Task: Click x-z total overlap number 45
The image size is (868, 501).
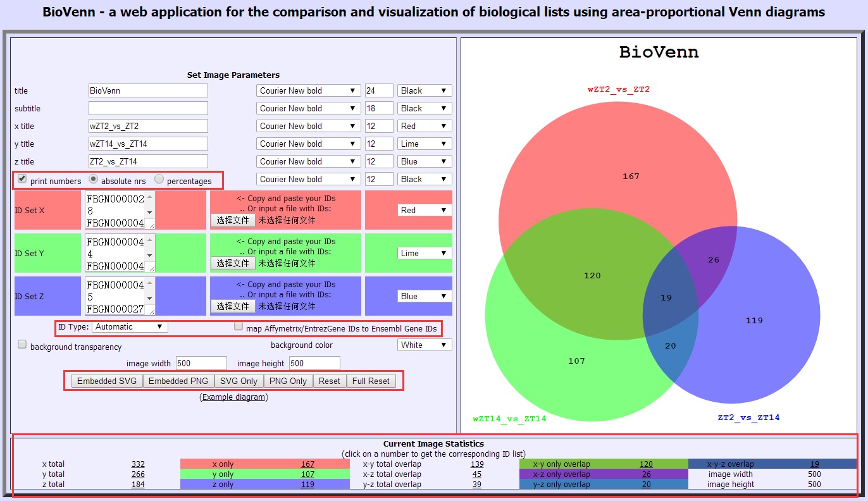Action: click(477, 474)
